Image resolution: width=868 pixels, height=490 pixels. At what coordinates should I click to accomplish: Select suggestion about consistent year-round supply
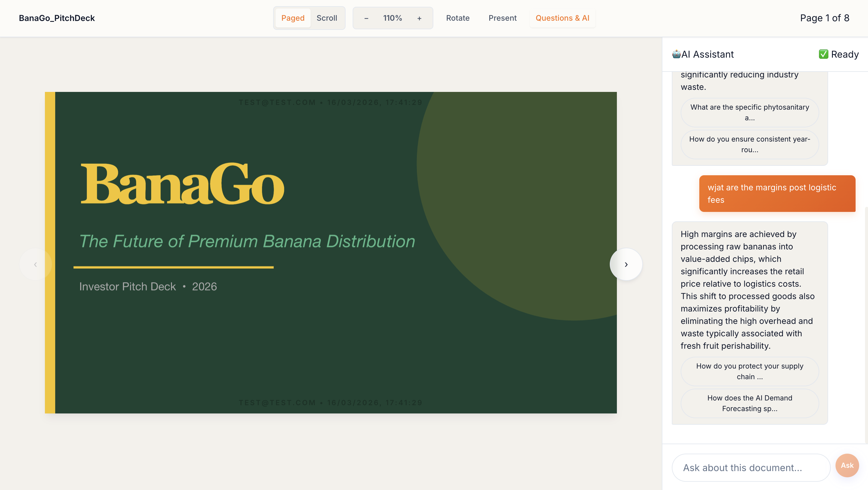point(750,144)
